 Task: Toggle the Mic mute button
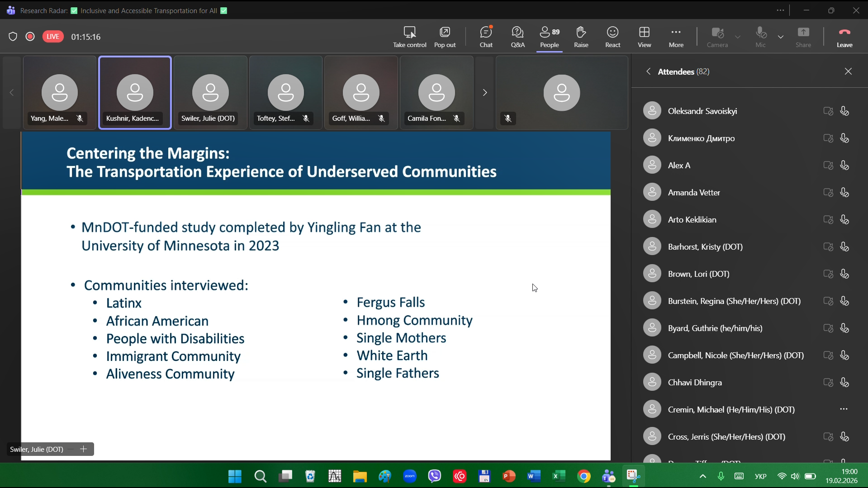(x=760, y=37)
